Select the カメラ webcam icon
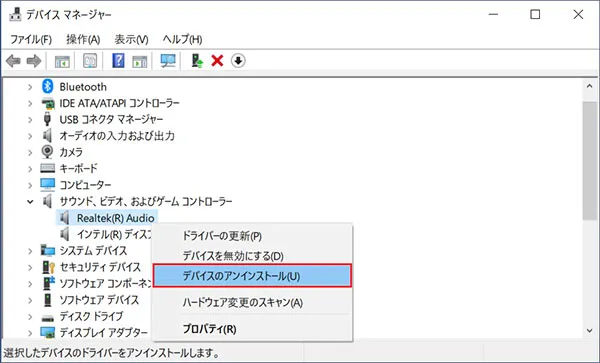600x363 pixels. (47, 152)
